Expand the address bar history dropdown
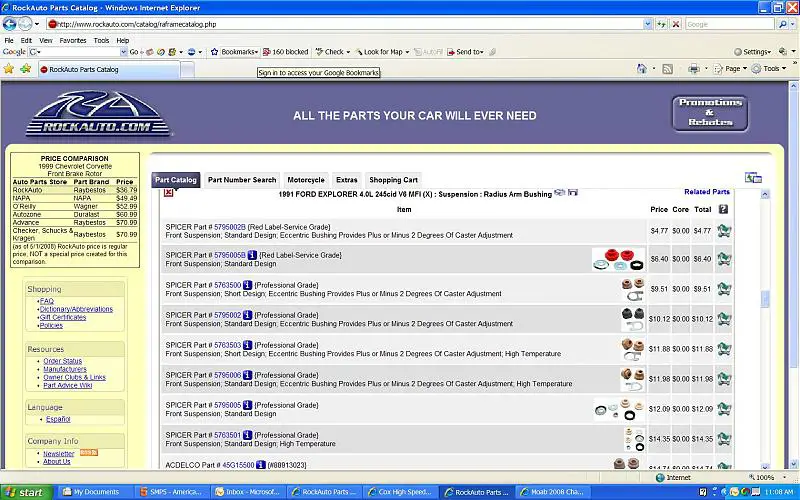Image resolution: width=800 pixels, height=500 pixels. (647, 24)
